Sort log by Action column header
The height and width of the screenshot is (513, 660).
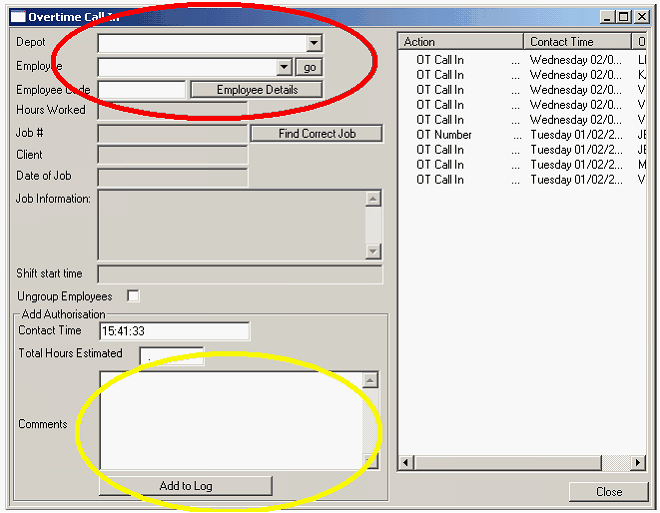click(x=460, y=42)
